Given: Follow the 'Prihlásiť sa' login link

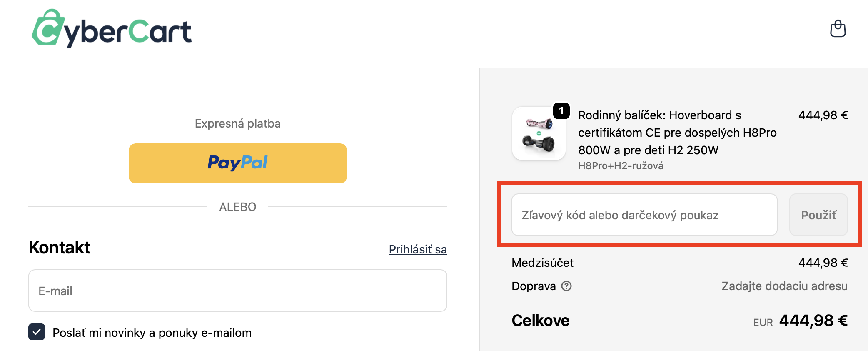Looking at the screenshot, I should pos(418,249).
